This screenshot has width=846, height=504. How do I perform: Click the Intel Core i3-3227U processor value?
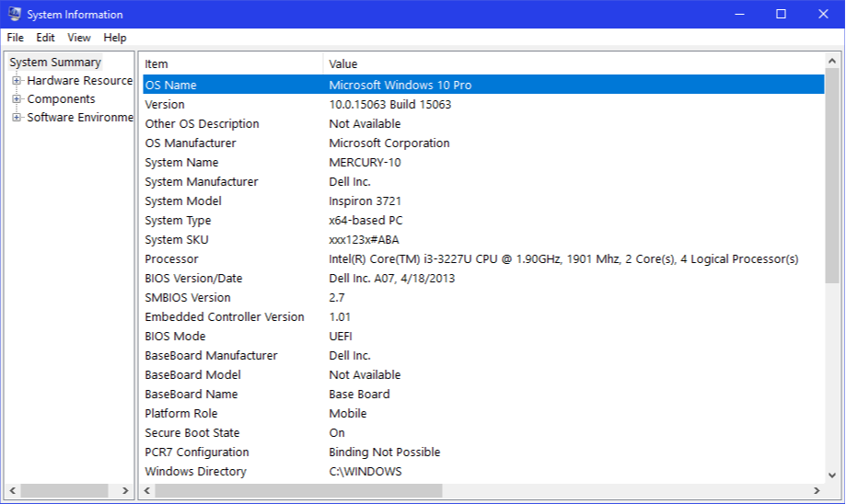coord(563,259)
